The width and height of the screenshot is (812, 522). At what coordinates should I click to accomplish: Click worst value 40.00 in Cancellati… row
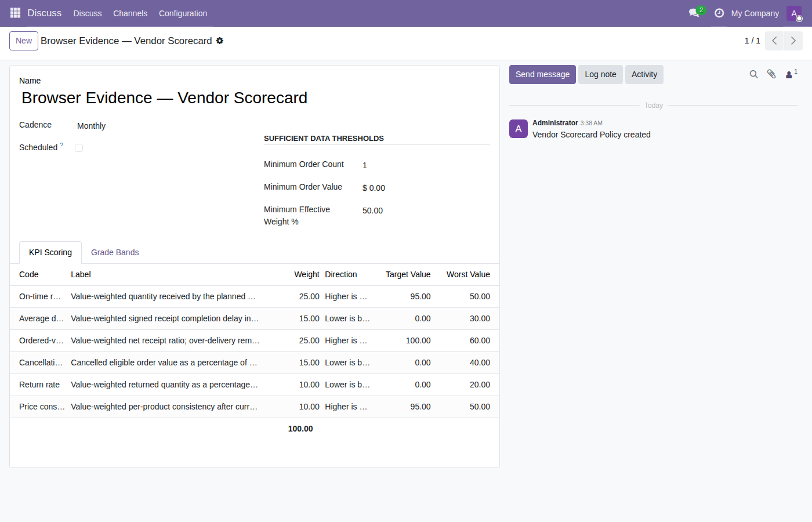[x=480, y=362]
